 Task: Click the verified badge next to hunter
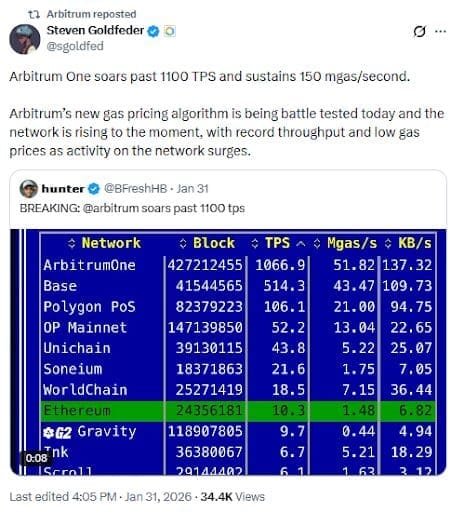coord(94,189)
